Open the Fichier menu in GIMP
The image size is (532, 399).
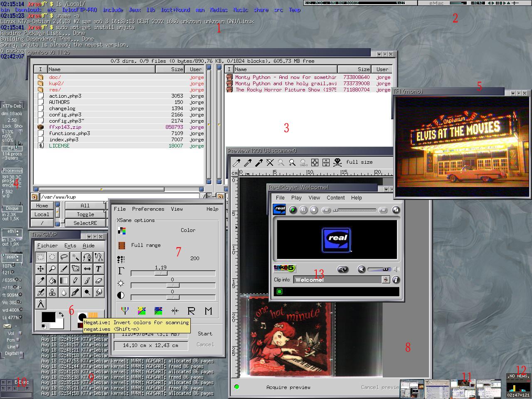47,246
